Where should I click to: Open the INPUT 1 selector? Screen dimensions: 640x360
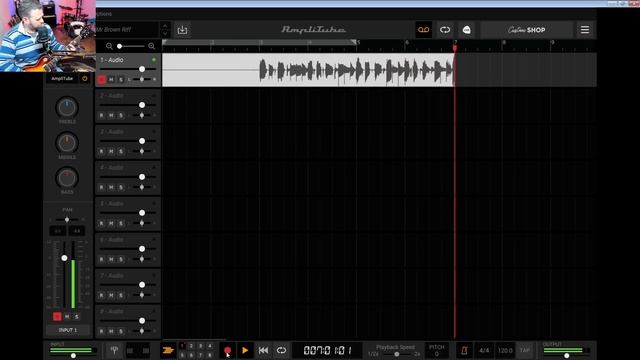pos(68,330)
